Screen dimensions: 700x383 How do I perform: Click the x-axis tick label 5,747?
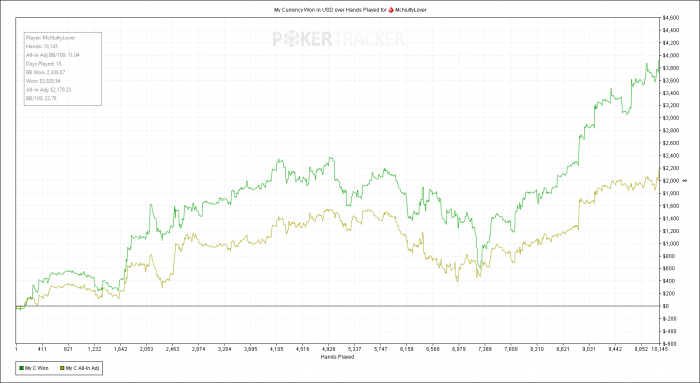tap(381, 349)
